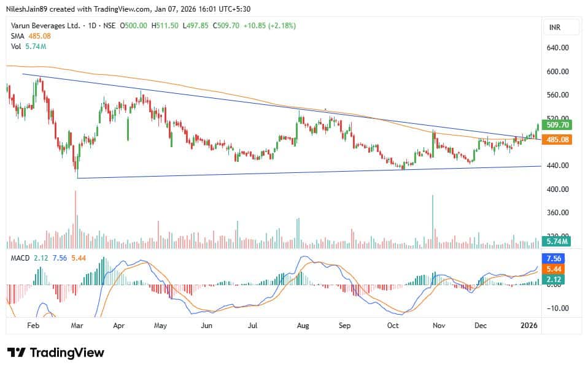
Task: Click the 2026 label on time axis
Action: [528, 325]
